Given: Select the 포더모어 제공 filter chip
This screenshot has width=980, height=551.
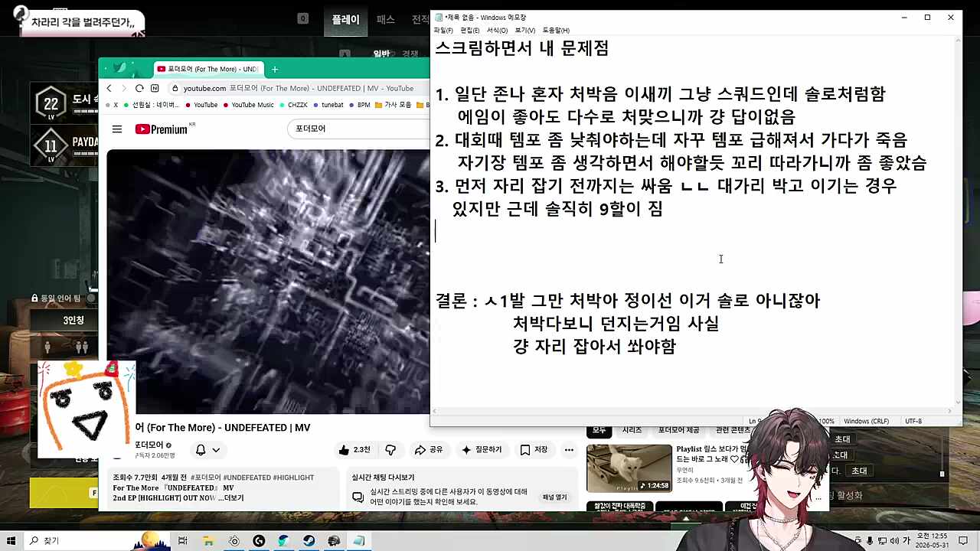Looking at the screenshot, I should (678, 430).
